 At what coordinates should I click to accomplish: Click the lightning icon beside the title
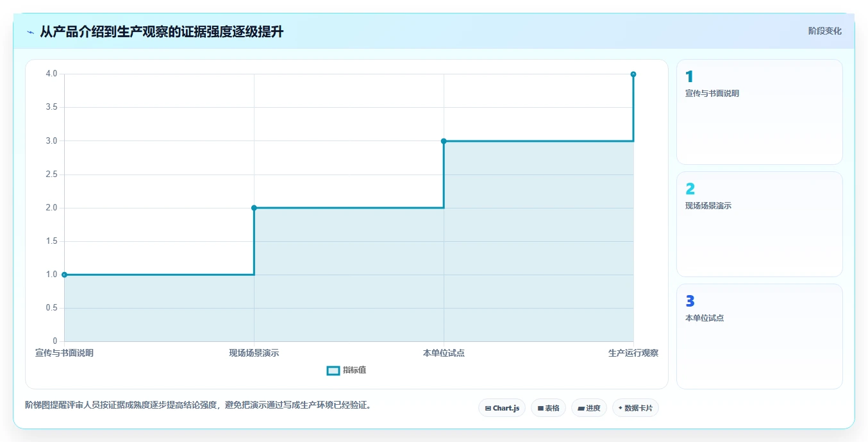(x=31, y=32)
